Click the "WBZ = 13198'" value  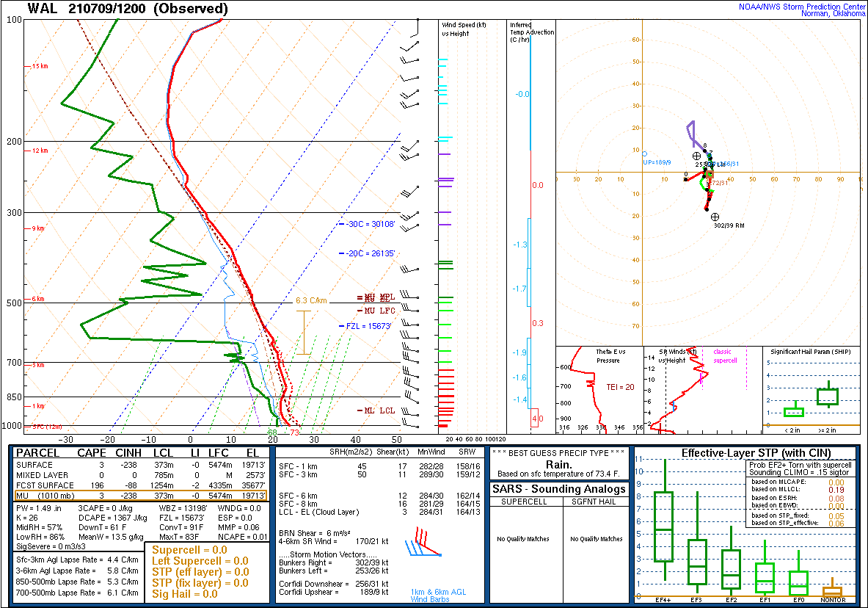coord(183,508)
